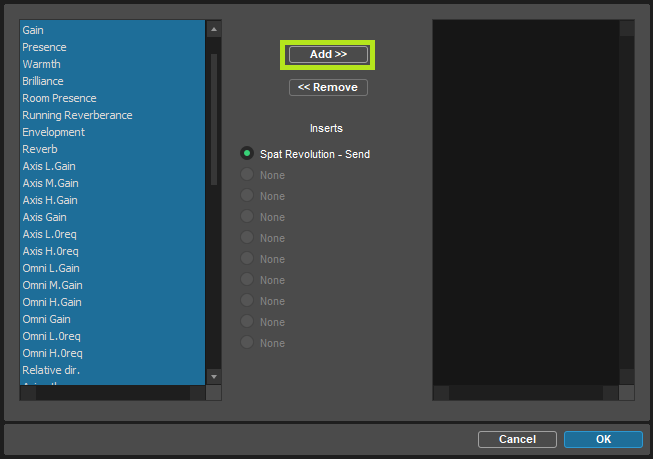This screenshot has width=653, height=459.
Task: Select the Axis M.Gain parameter
Action: (50, 184)
